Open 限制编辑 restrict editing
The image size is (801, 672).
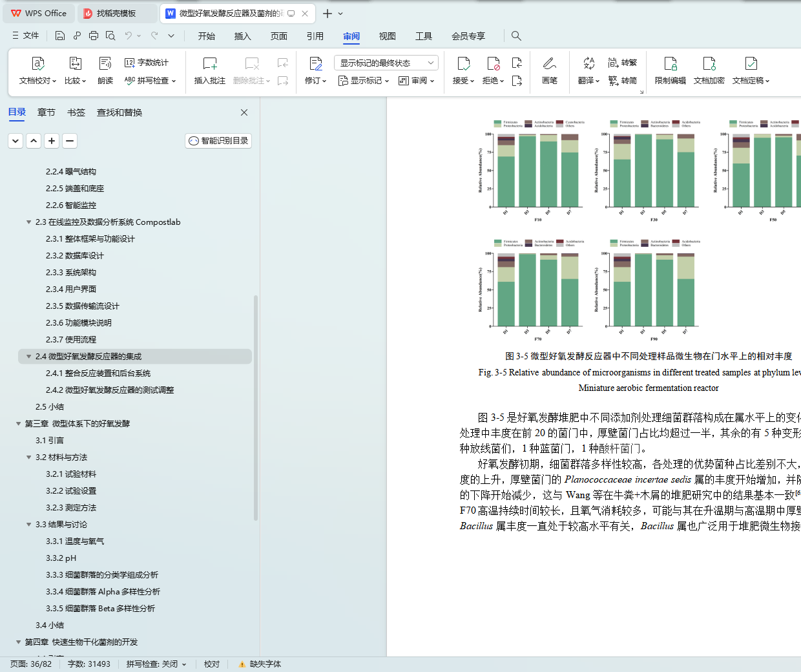click(x=671, y=71)
